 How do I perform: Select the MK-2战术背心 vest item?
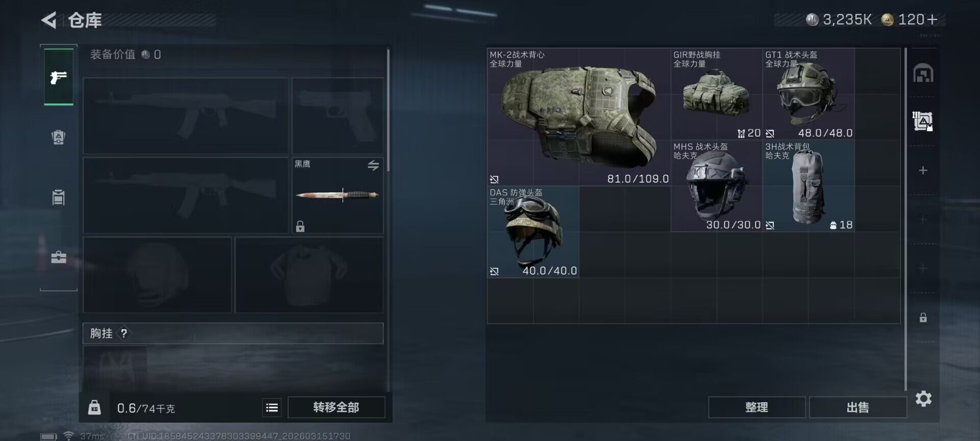click(x=579, y=117)
